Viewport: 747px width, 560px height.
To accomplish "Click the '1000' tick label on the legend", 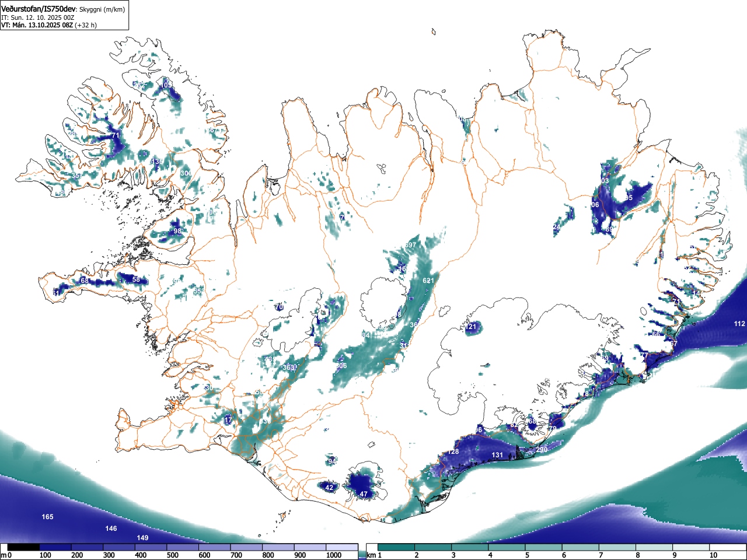I will click(334, 555).
